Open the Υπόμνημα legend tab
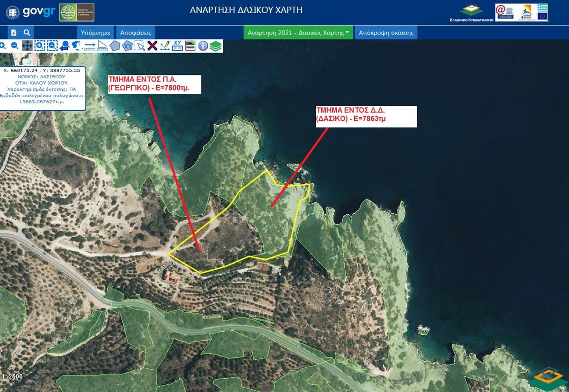Viewport: 569px width, 392px height. point(95,33)
